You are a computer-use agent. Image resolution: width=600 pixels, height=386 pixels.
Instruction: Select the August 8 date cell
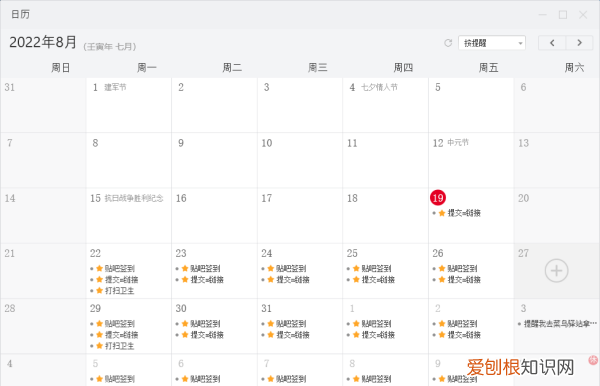(x=129, y=160)
